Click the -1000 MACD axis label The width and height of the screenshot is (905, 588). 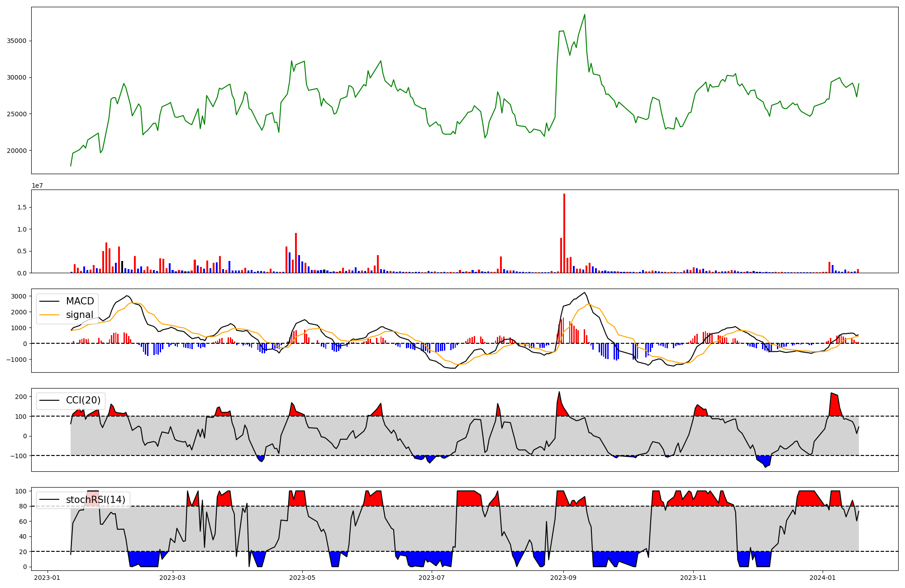pyautogui.click(x=16, y=360)
